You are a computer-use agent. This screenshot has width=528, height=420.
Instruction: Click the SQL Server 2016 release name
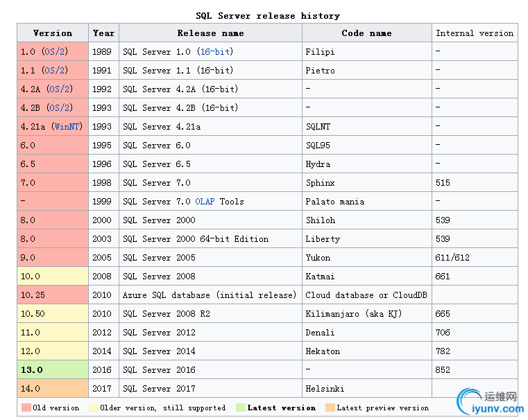pyautogui.click(x=159, y=370)
